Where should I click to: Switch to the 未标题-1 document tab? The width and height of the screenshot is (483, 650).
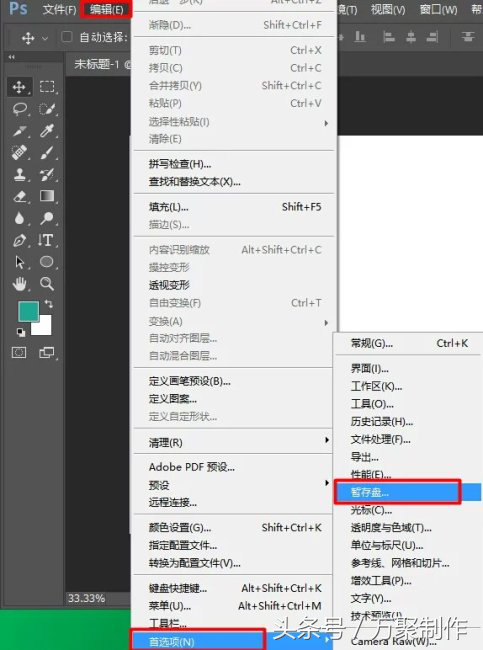point(98,64)
